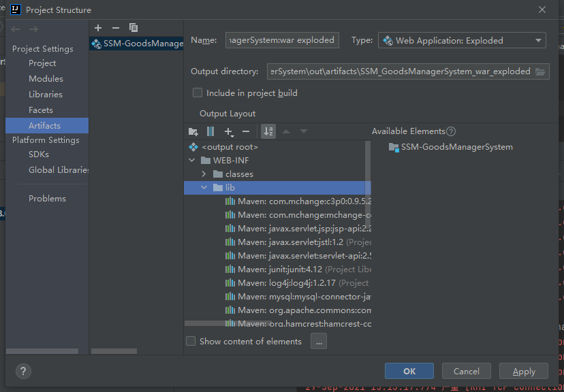
Task: Select Maven: javax.servlet.jsp:jsp-api library row
Action: click(277, 229)
